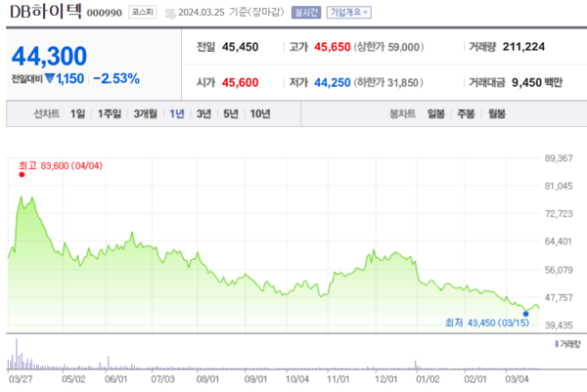Click the 코스피 market badge
The image size is (587, 392).
pyautogui.click(x=145, y=13)
